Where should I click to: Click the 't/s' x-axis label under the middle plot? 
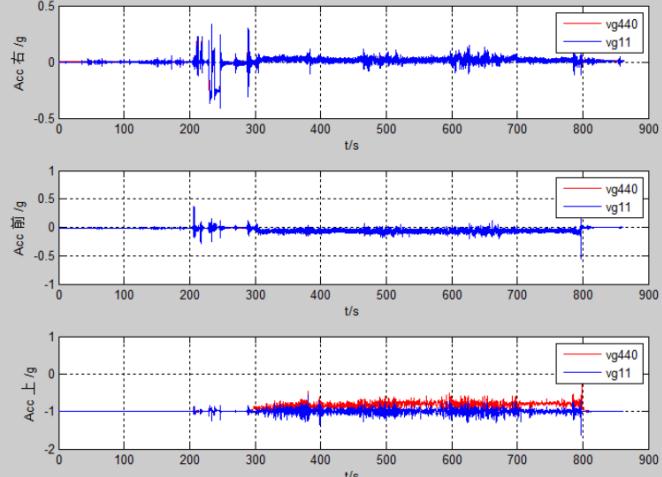point(352,311)
